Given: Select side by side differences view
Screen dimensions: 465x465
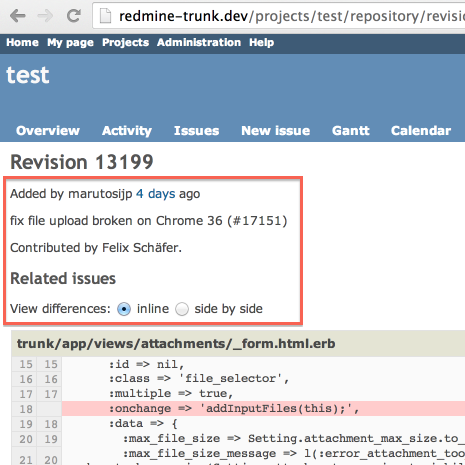Looking at the screenshot, I should click(x=182, y=309).
